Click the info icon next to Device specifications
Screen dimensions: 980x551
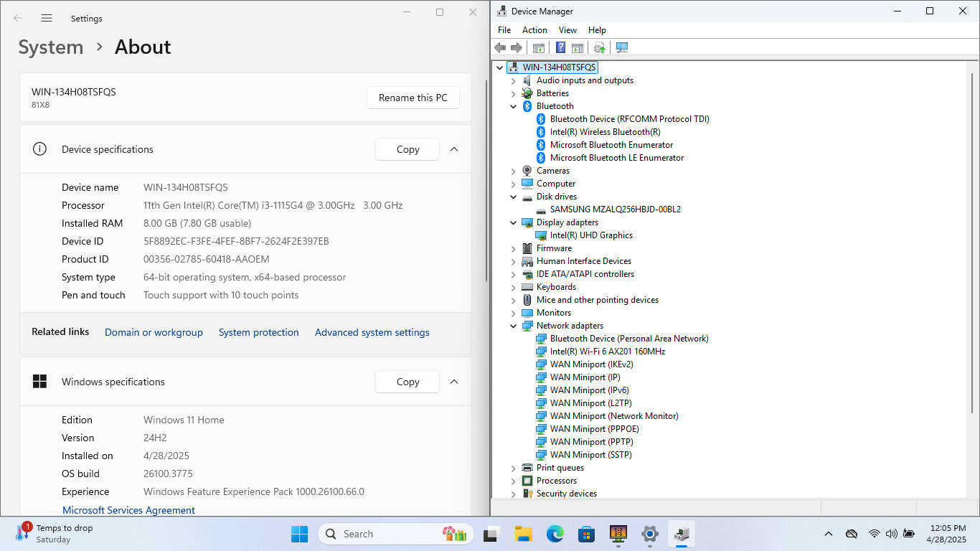click(x=39, y=149)
